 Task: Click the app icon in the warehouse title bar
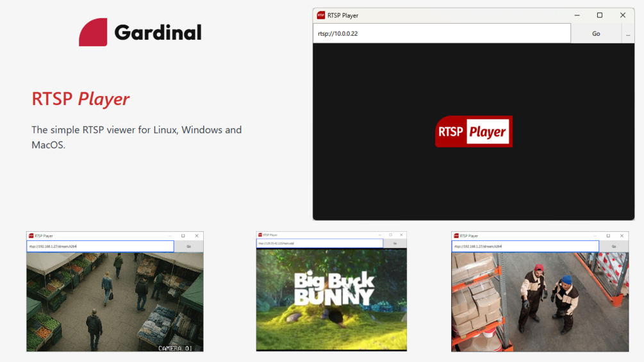(456, 236)
